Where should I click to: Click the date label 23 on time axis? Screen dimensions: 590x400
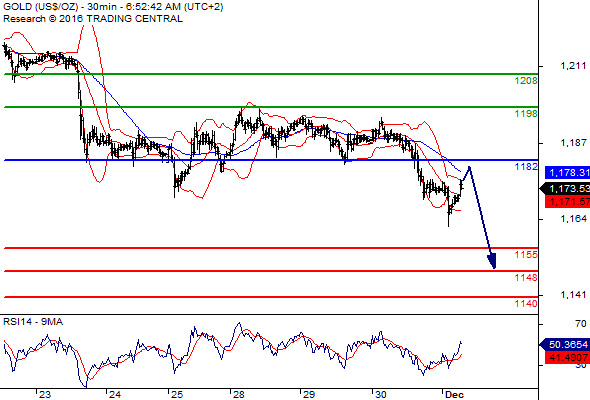pos(45,395)
